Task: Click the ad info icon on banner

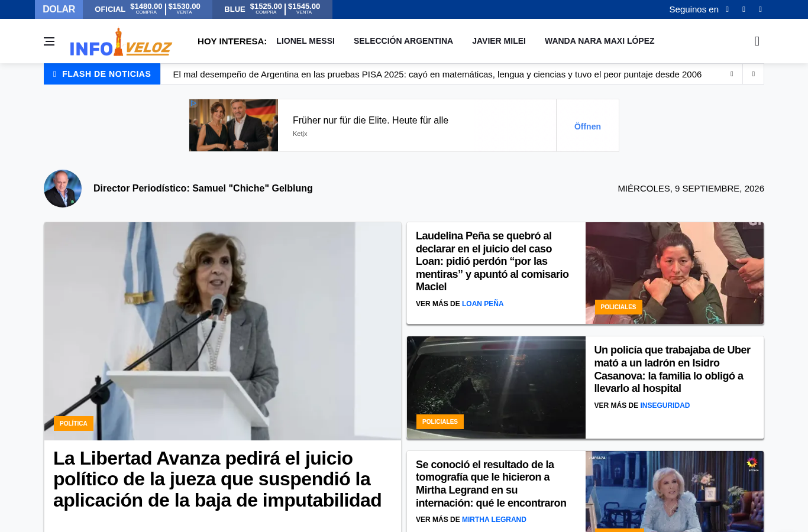Action: 193,103
